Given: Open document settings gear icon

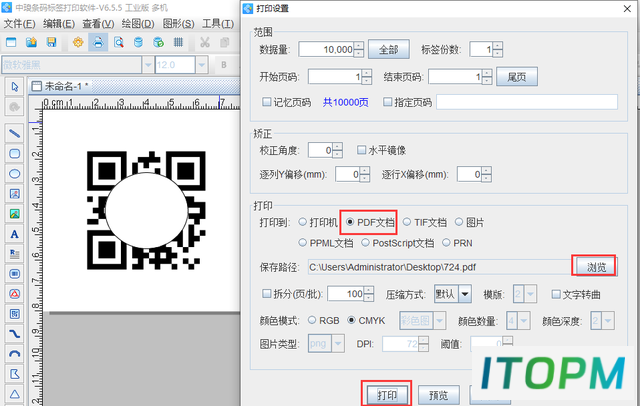Looking at the screenshot, I should [78, 42].
